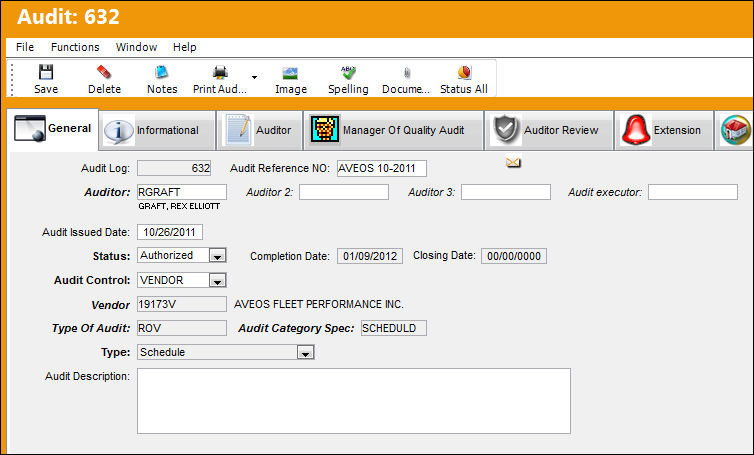Click the Audit executor label

[605, 192]
